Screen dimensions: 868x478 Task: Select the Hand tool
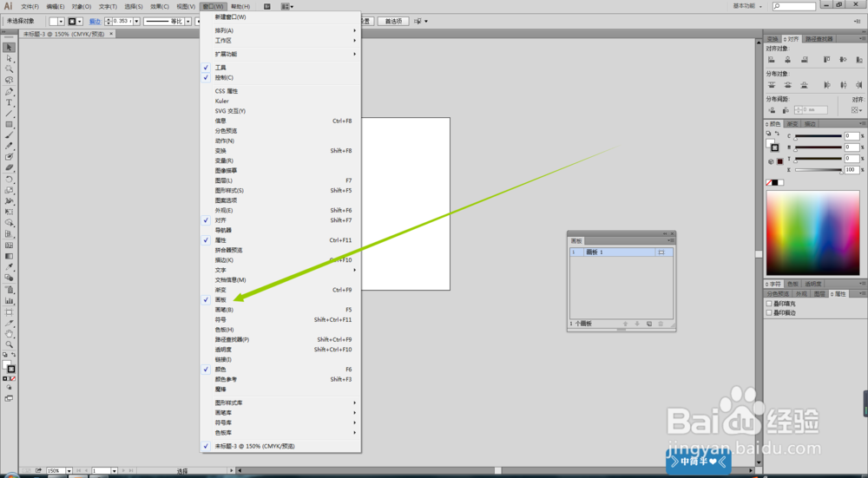pyautogui.click(x=9, y=334)
